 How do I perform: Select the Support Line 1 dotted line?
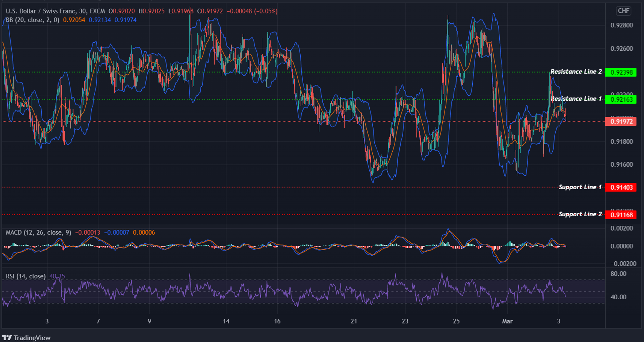pyautogui.click(x=256, y=187)
